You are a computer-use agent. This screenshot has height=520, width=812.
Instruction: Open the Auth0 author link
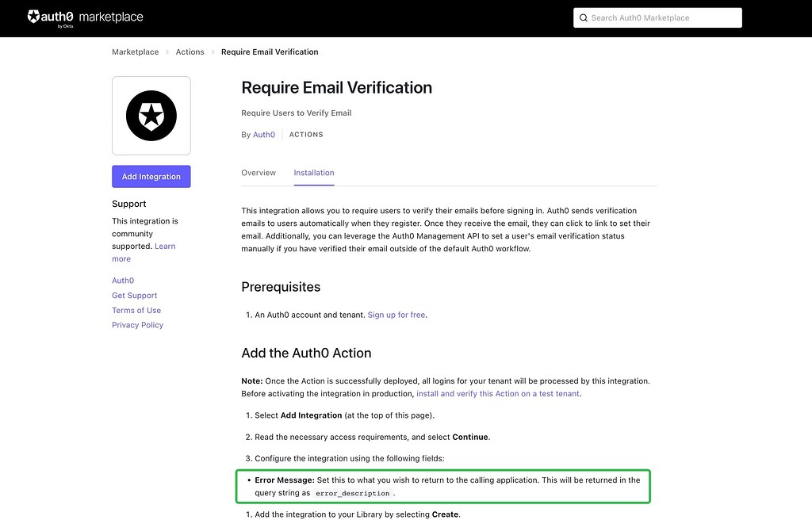pos(264,135)
